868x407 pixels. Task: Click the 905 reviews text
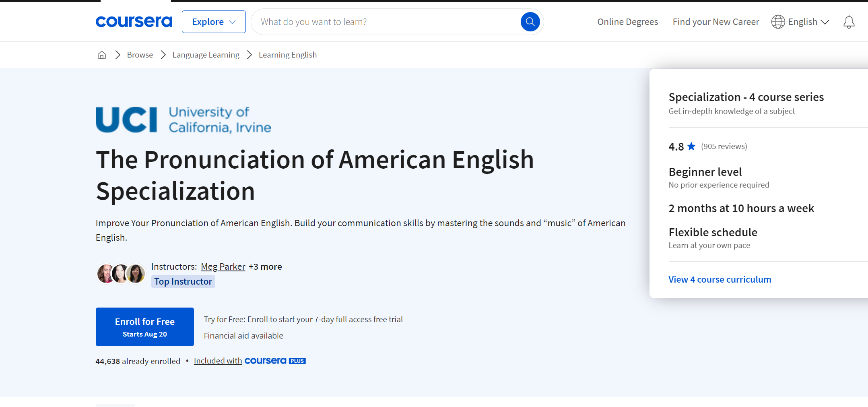[724, 146]
